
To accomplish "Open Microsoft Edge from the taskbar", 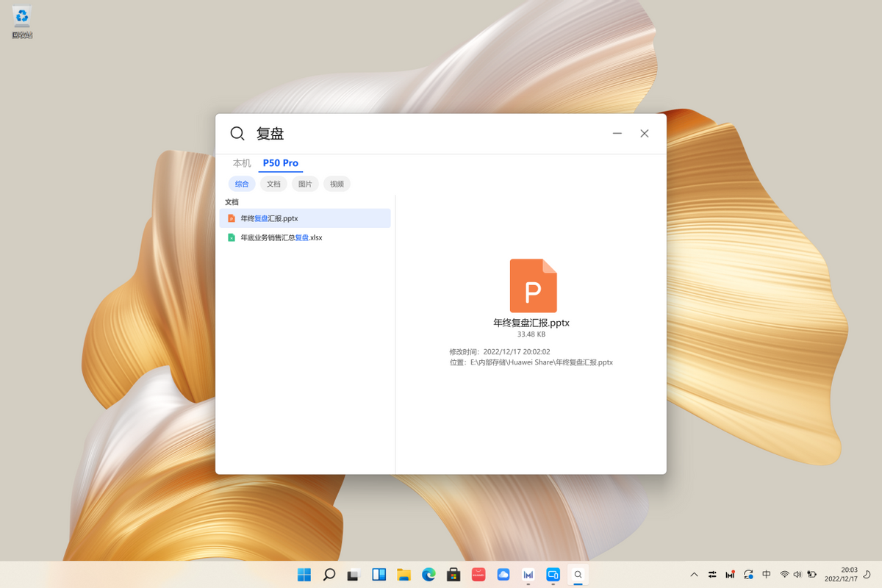I will point(429,575).
